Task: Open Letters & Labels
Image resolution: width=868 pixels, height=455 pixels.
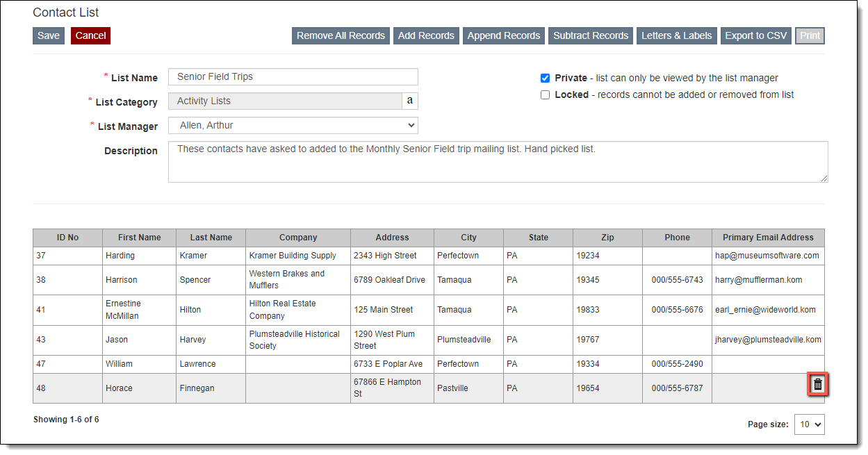Action: [676, 36]
